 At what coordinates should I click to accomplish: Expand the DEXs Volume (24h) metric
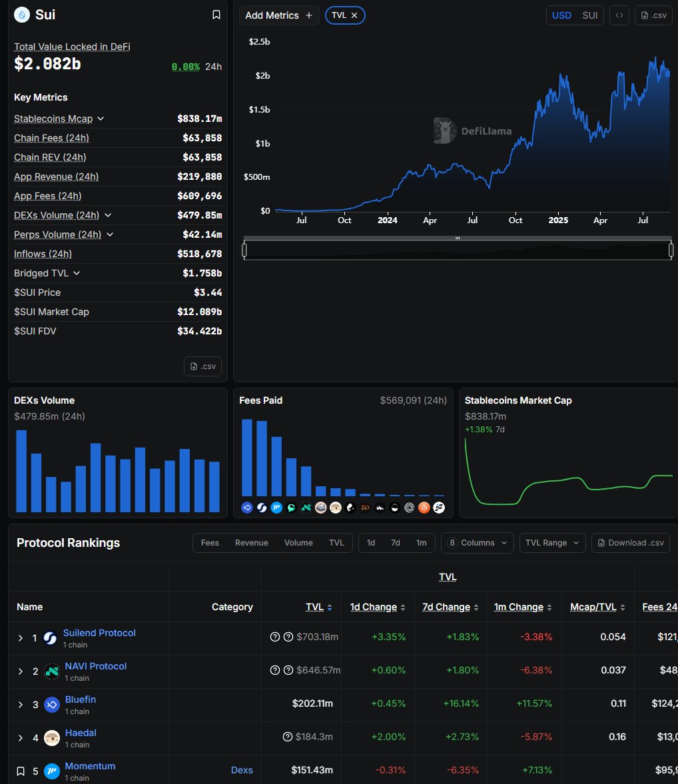(107, 215)
